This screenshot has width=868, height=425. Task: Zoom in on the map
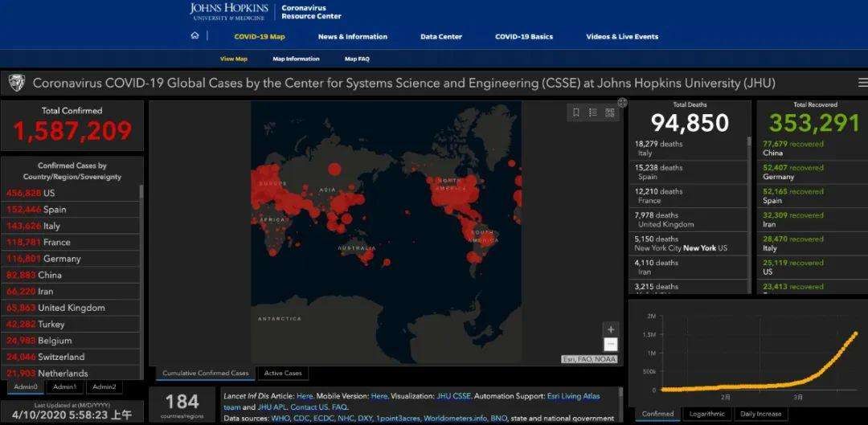tap(610, 329)
